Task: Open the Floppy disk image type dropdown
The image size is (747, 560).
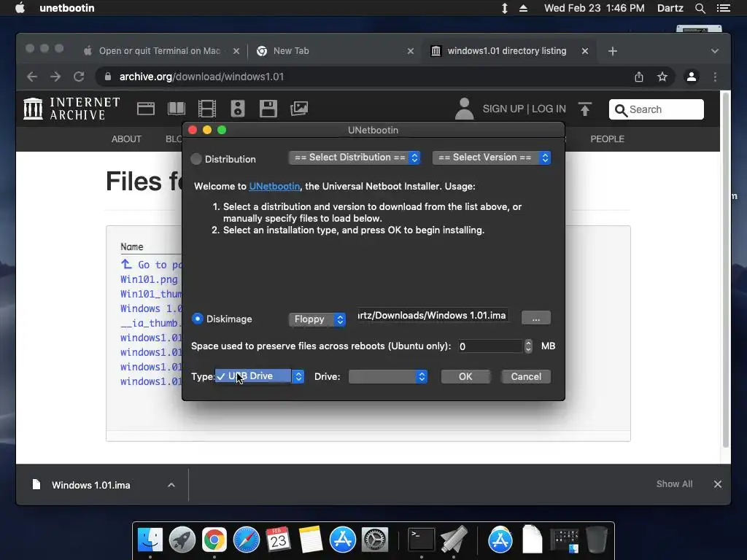Action: [x=317, y=319]
